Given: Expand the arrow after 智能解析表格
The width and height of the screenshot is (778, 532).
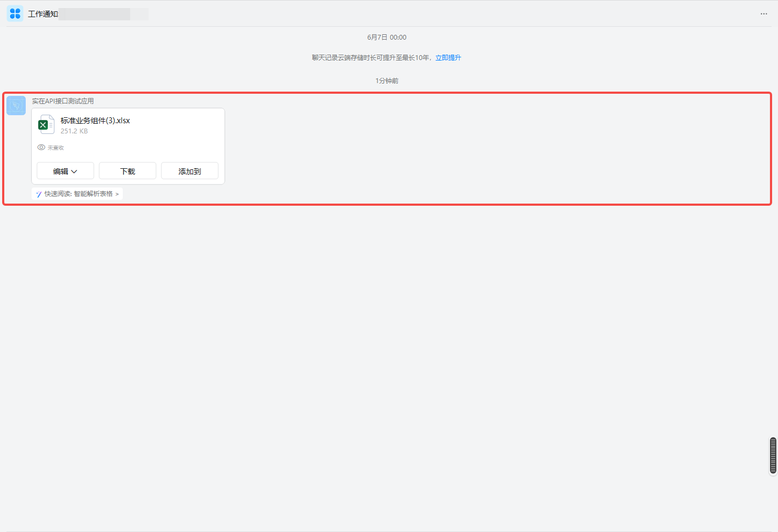Looking at the screenshot, I should (x=117, y=194).
